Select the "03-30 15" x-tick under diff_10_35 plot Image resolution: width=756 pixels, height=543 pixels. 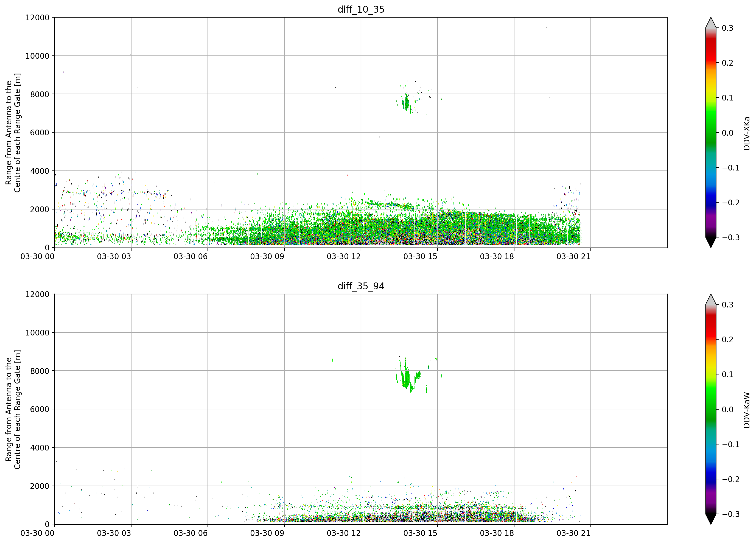coord(420,256)
